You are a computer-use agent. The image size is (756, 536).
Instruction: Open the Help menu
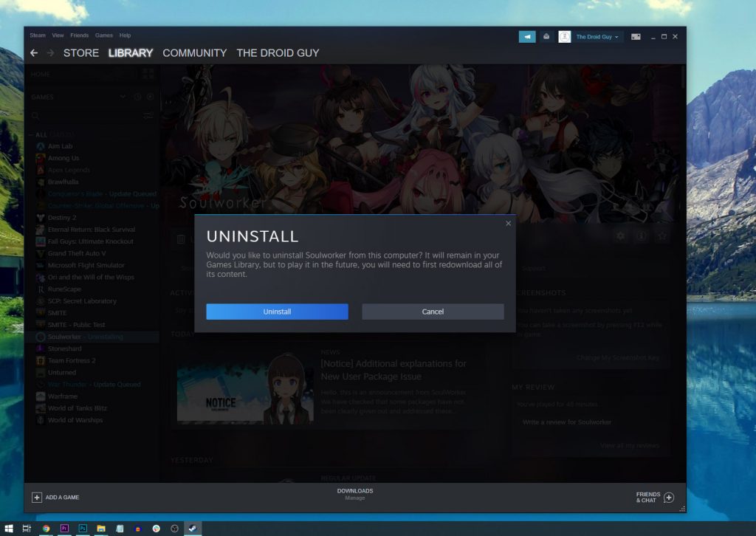pos(126,35)
